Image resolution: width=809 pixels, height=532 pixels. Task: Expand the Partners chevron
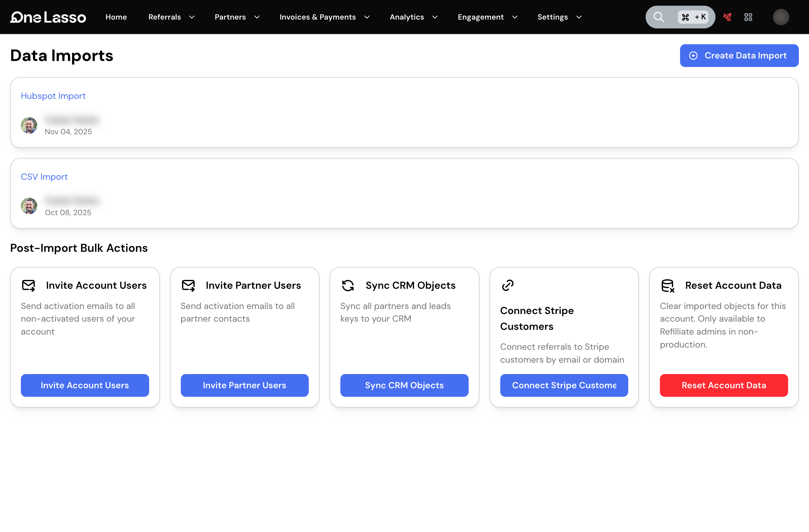pos(257,17)
